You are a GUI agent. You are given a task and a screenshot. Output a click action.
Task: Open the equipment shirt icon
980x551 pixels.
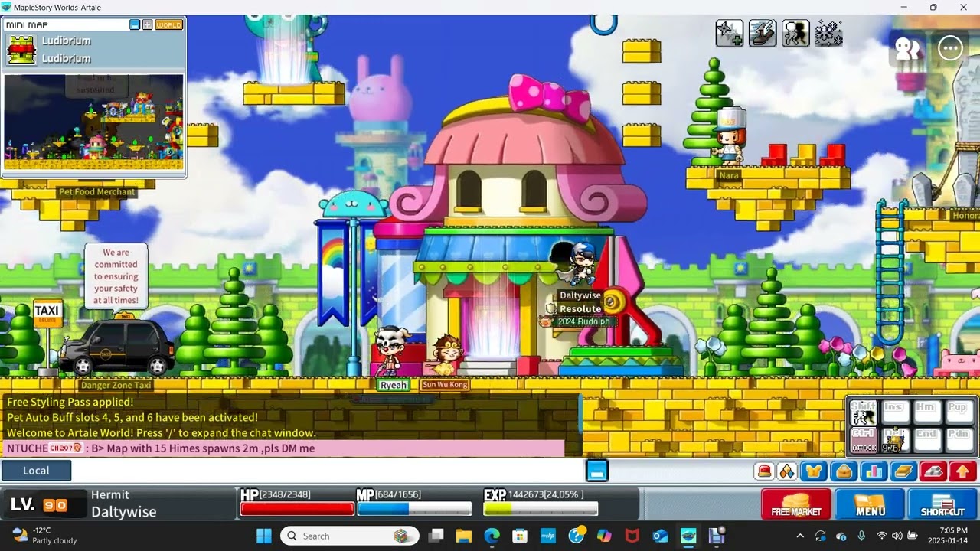[814, 471]
